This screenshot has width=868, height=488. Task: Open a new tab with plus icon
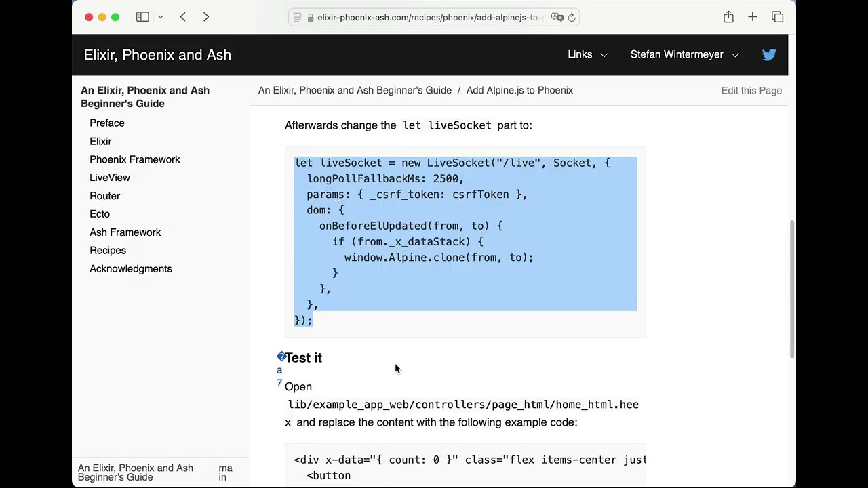click(x=753, y=17)
